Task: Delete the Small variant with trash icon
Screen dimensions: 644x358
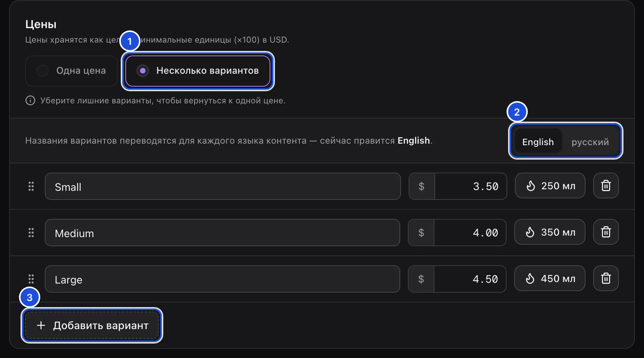Action: click(606, 186)
